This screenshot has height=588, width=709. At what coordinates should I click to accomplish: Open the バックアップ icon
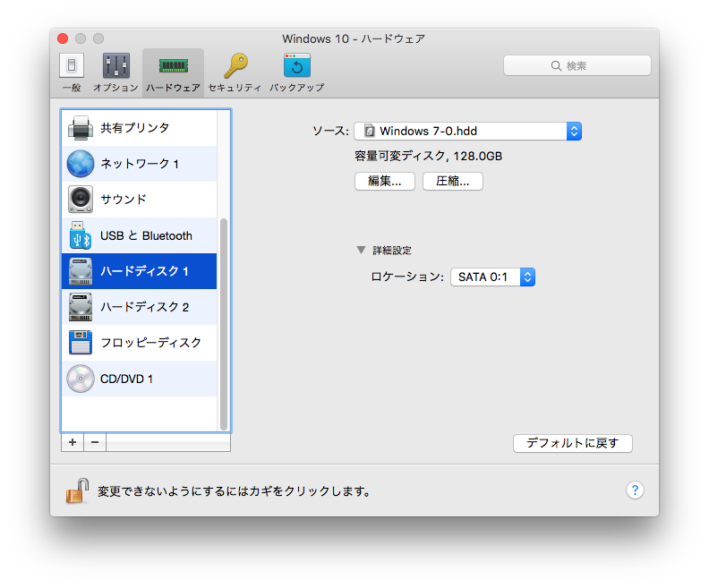pos(297,65)
